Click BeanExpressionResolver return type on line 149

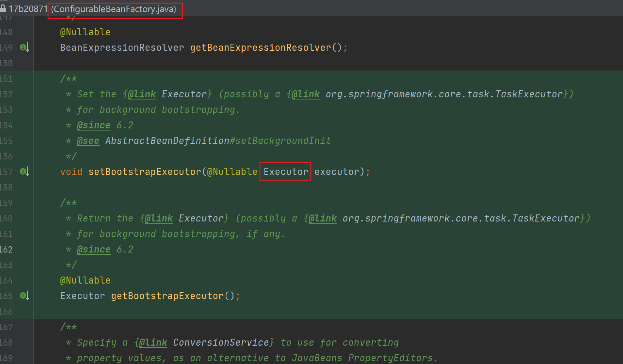click(122, 48)
